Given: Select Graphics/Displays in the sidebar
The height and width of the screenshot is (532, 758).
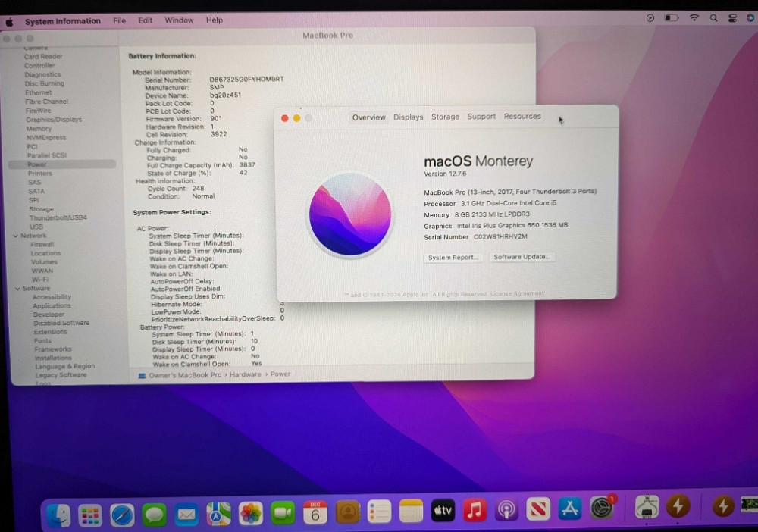Looking at the screenshot, I should 53,119.
